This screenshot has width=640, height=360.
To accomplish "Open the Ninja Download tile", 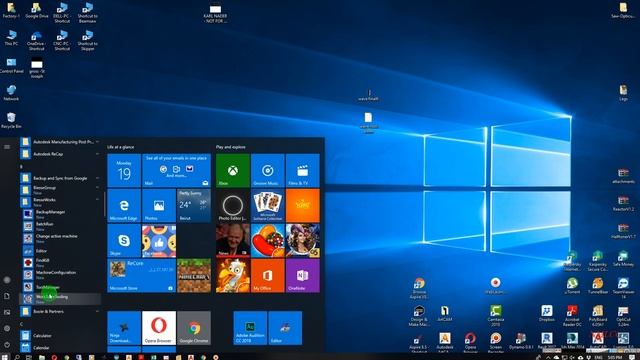I will 124,328.
